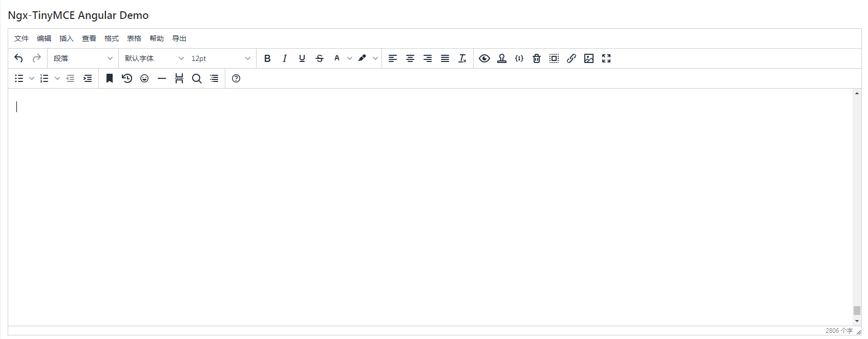Click the trash can remove icon
The width and height of the screenshot is (868, 339).
537,58
